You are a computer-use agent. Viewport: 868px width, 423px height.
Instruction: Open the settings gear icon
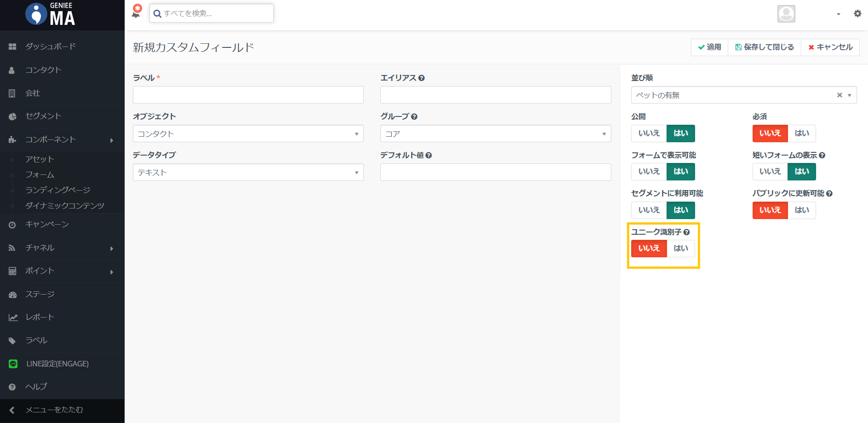coord(857,14)
